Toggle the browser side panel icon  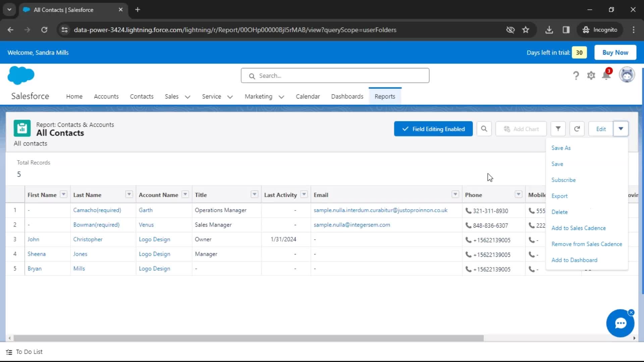click(x=566, y=30)
